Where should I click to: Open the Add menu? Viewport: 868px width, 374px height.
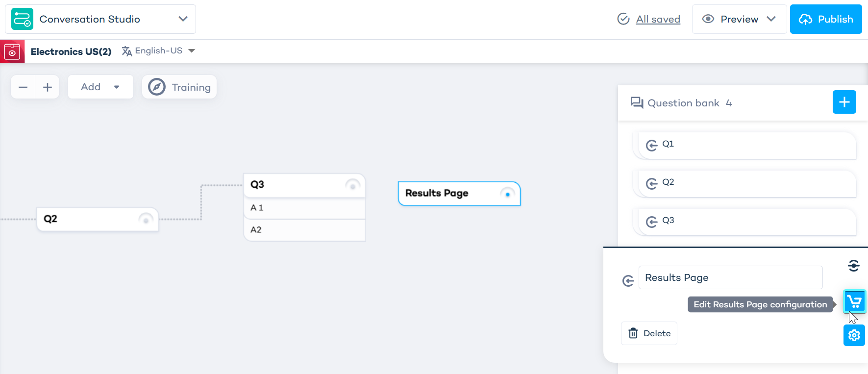[x=100, y=87]
